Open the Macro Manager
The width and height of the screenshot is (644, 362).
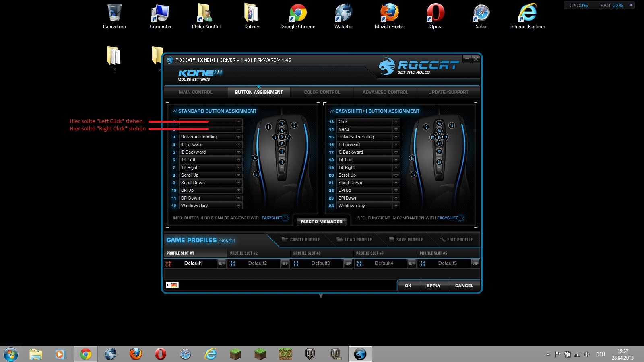[322, 222]
